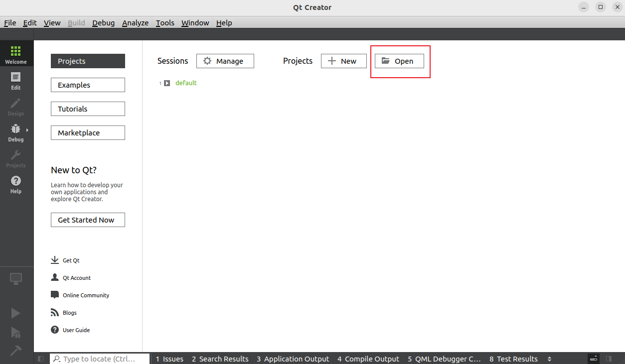Open the default session link

click(186, 83)
